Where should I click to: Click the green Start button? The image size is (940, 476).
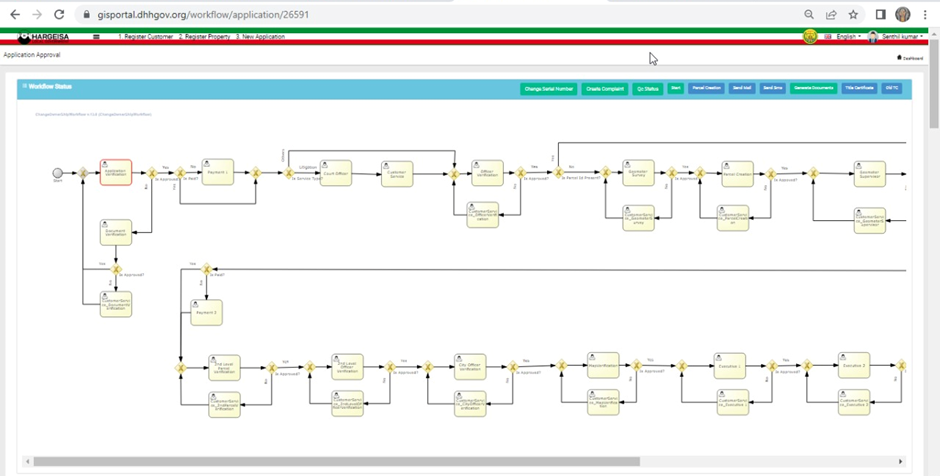coord(676,88)
